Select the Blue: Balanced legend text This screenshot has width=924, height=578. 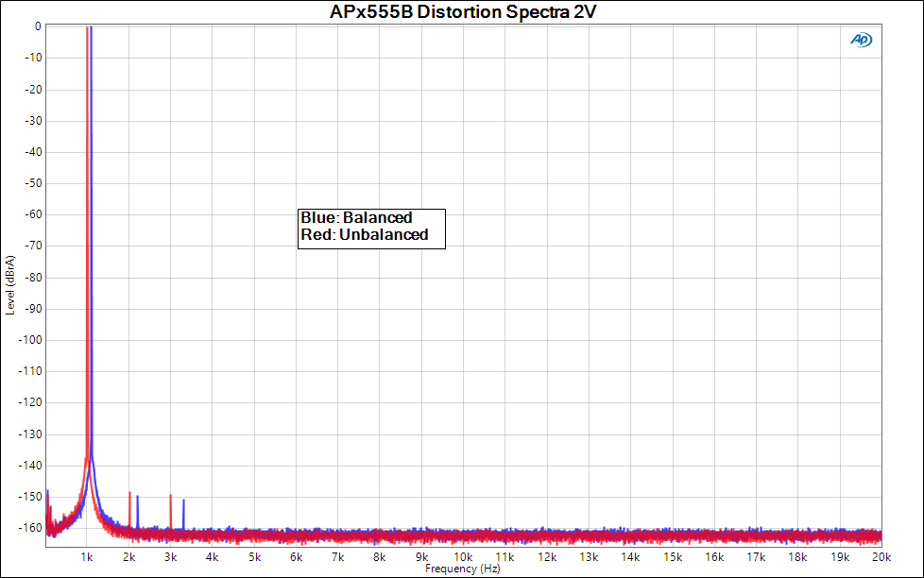[356, 217]
